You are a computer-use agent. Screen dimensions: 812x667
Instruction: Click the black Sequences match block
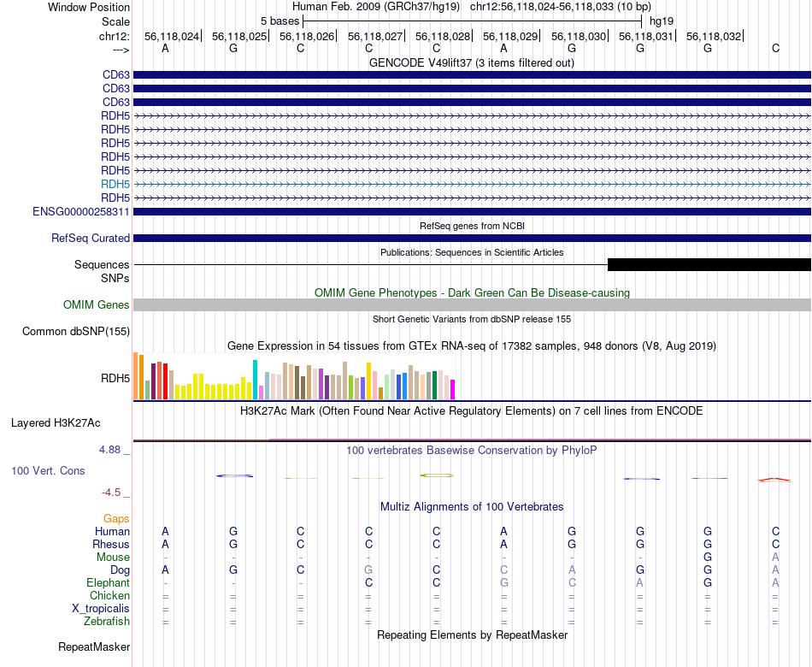tap(709, 264)
